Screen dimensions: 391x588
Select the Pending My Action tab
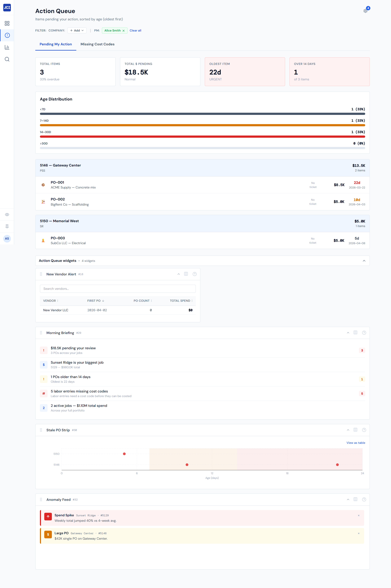point(56,44)
